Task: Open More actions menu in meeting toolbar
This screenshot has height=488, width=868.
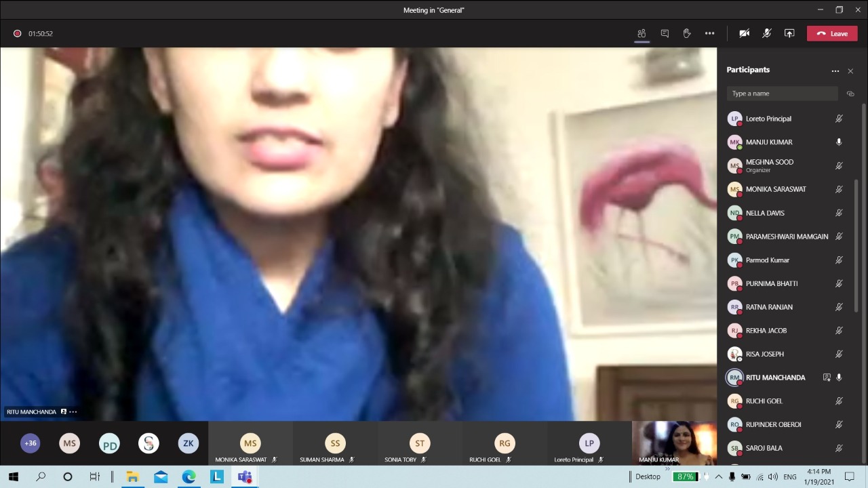Action: [709, 33]
